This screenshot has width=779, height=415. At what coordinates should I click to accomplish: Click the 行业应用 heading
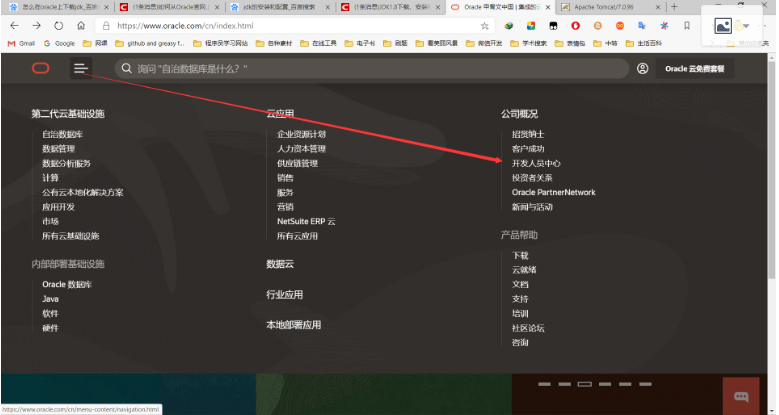[284, 294]
